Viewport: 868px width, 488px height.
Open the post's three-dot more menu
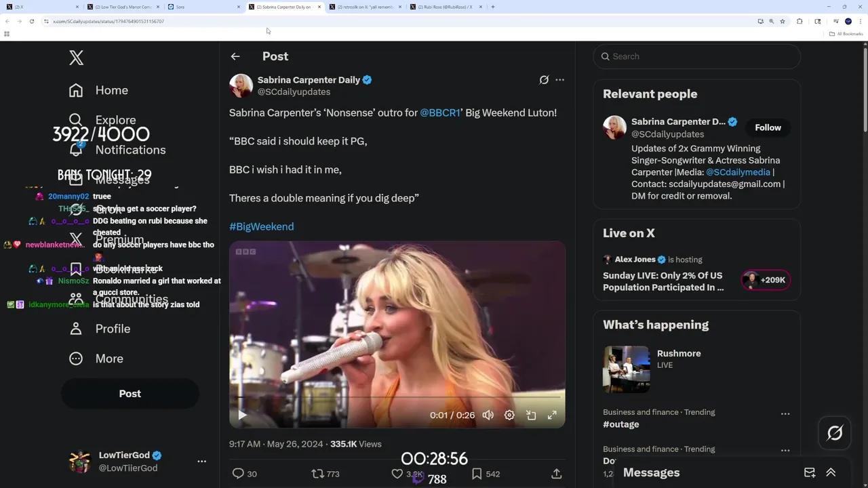559,80
